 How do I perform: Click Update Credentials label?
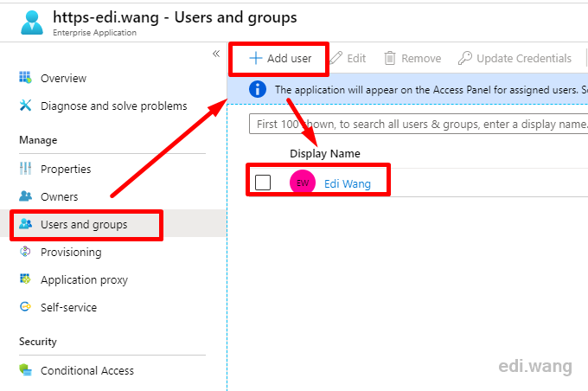click(524, 59)
